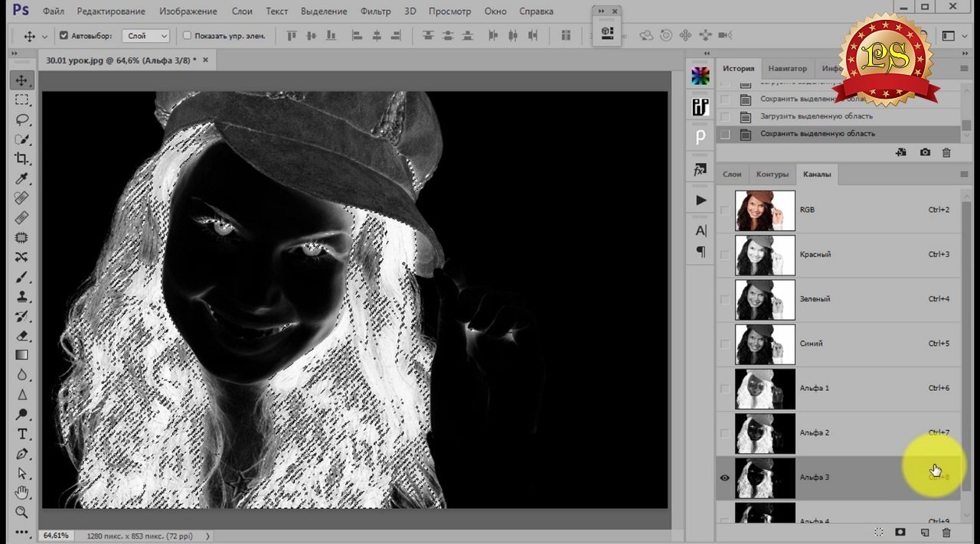Image resolution: width=980 pixels, height=544 pixels.
Task: Load channel as selection icon
Action: coord(879,532)
